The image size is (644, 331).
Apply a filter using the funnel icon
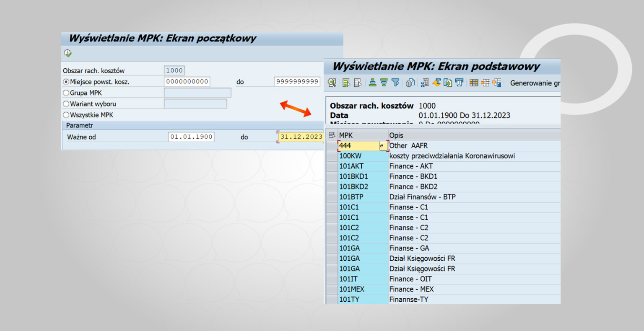[396, 83]
